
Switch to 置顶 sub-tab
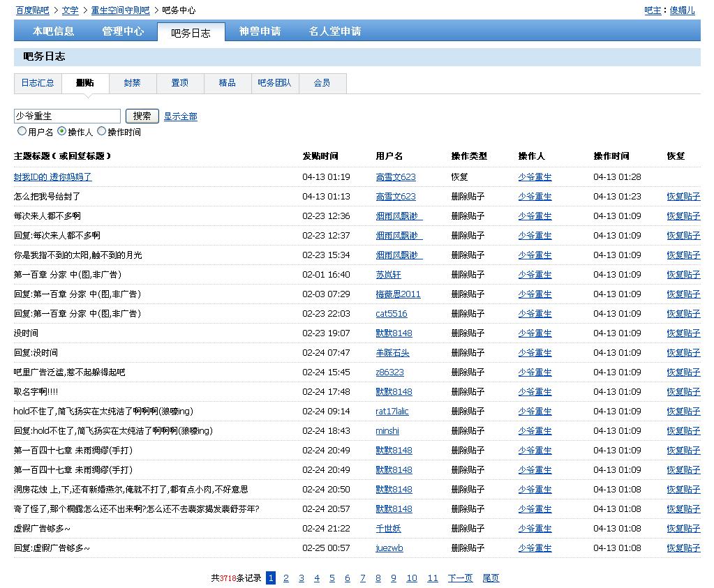[x=180, y=83]
